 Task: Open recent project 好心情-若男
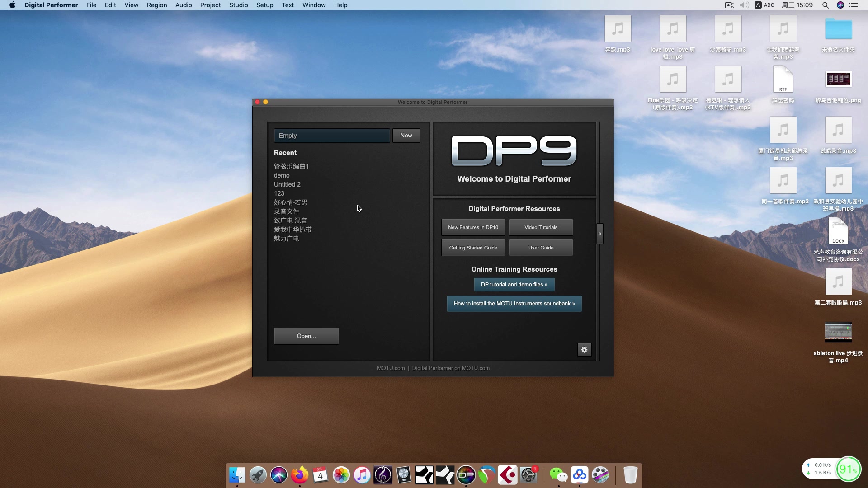(290, 202)
